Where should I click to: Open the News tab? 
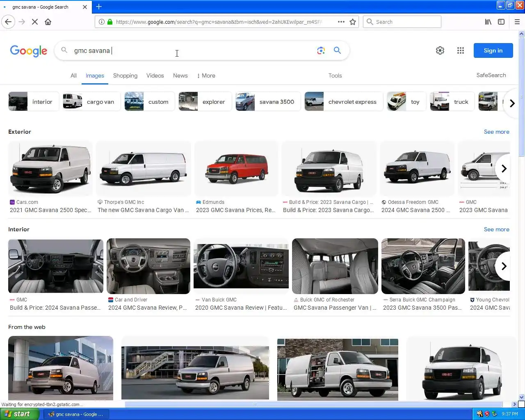coord(180,75)
